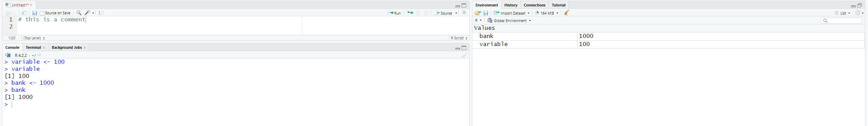Close the Terminal tab
Image resolution: width=868 pixels, height=126 pixels.
44,48
